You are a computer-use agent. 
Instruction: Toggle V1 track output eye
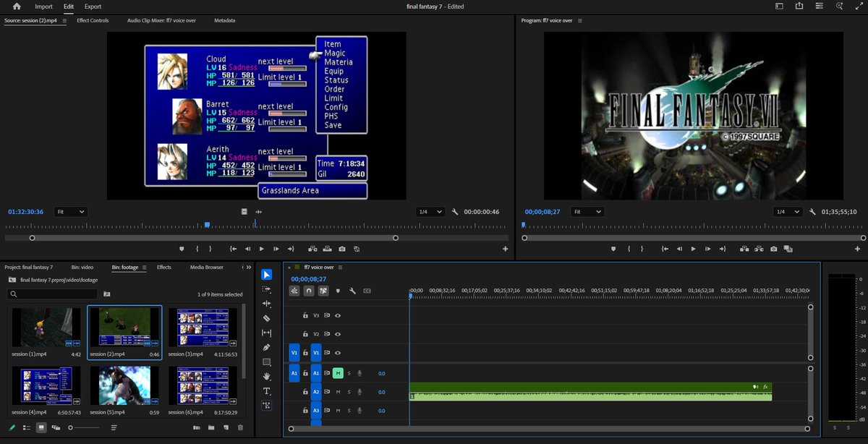coord(338,352)
